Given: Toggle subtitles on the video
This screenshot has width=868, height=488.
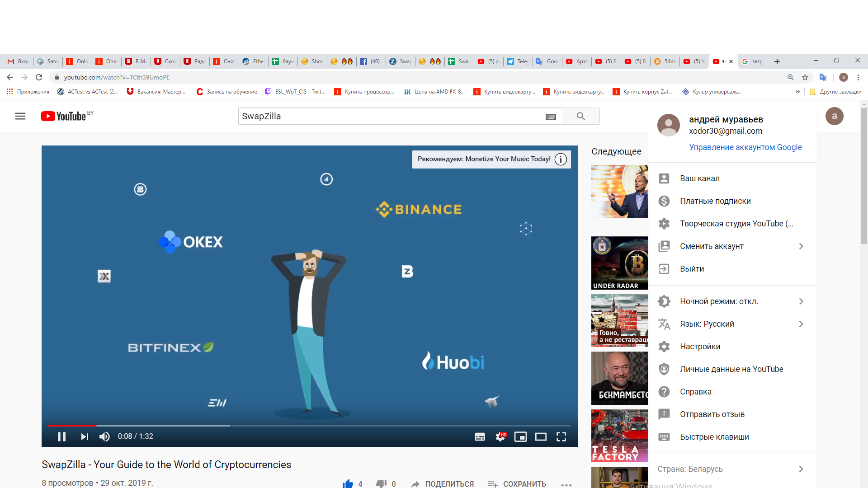Looking at the screenshot, I should [480, 436].
